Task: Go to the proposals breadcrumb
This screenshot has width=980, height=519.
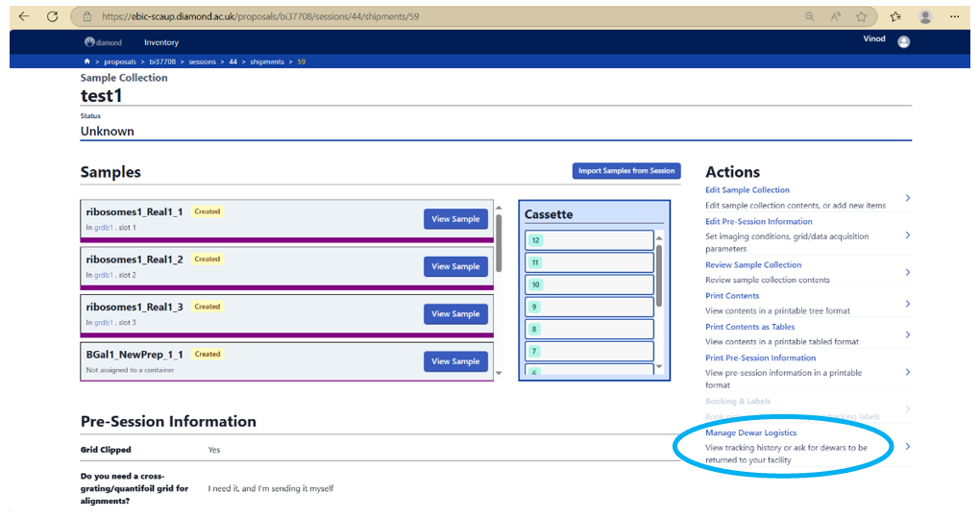Action: pos(120,62)
